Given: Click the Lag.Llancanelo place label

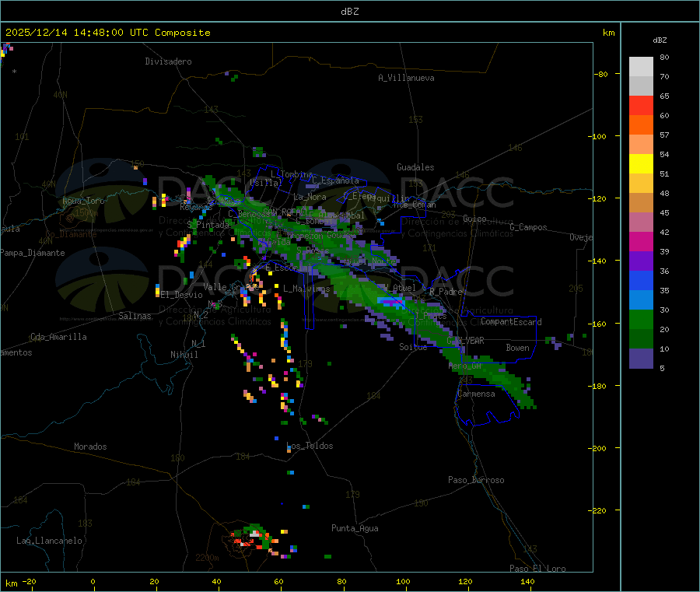Looking at the screenshot, I should point(50,541).
